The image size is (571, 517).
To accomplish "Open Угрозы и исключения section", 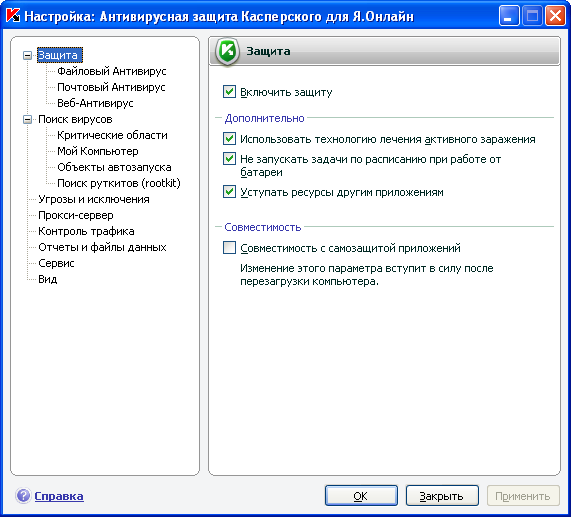I will [x=94, y=199].
